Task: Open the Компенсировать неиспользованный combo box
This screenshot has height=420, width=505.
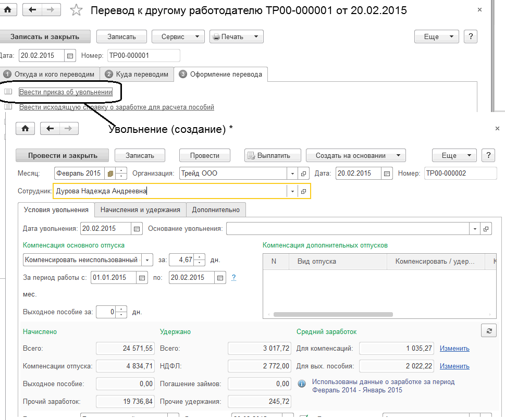Action: point(147,260)
